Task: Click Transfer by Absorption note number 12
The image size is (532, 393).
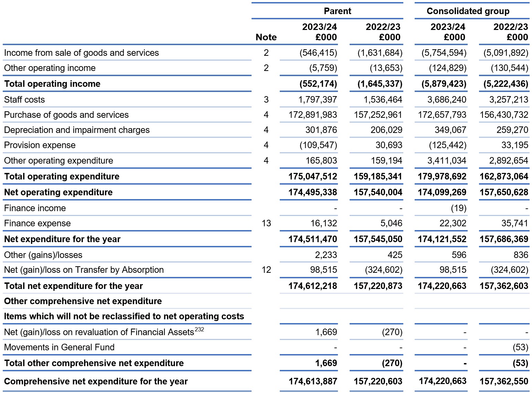Action: coord(266,270)
